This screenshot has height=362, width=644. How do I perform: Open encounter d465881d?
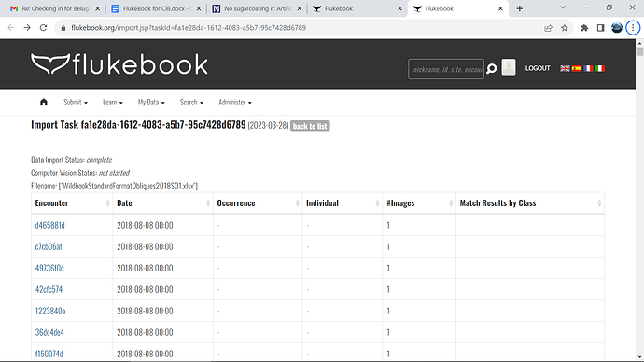pos(49,225)
